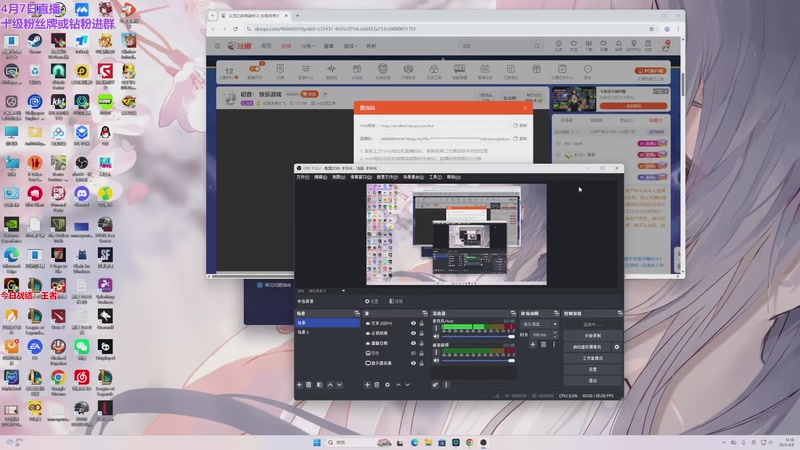Open the QQ penguin desktop icon
The width and height of the screenshot is (800, 450).
[x=105, y=135]
